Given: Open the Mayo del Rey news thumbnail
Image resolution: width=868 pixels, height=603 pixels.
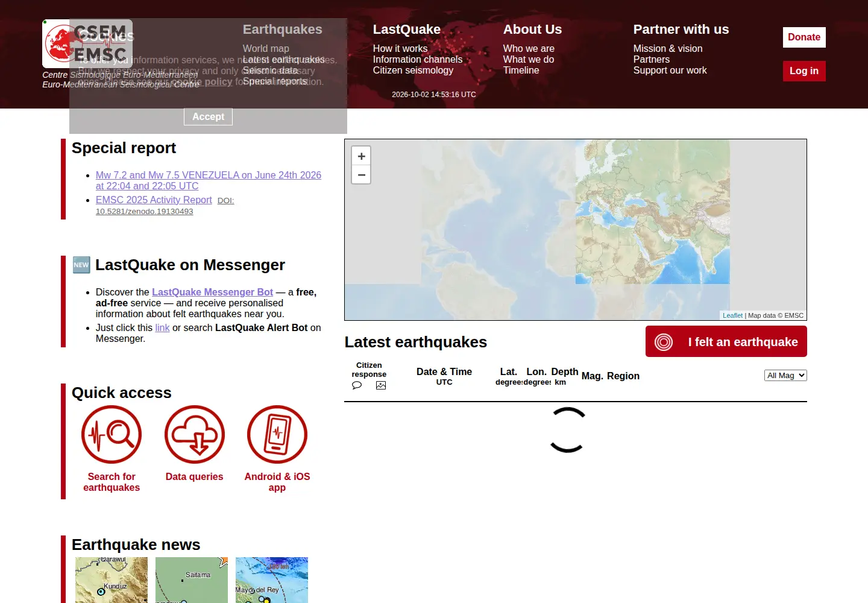Looking at the screenshot, I should coord(272,580).
